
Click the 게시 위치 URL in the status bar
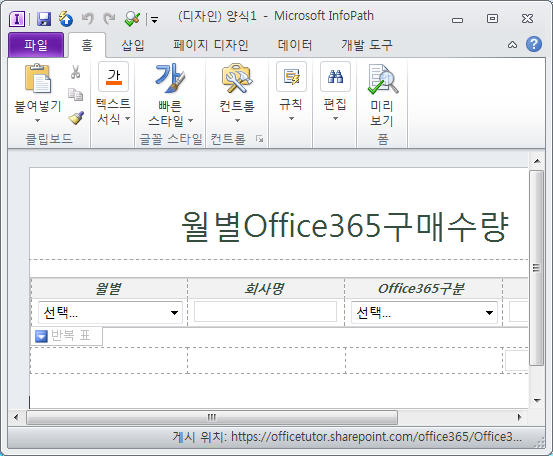coord(376,437)
